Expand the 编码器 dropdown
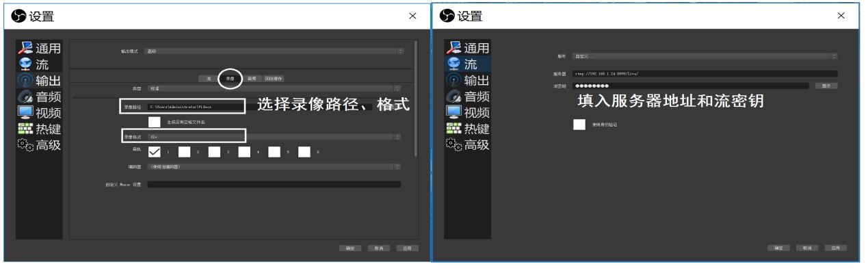Image resolution: width=868 pixels, height=269 pixels. tap(275, 166)
